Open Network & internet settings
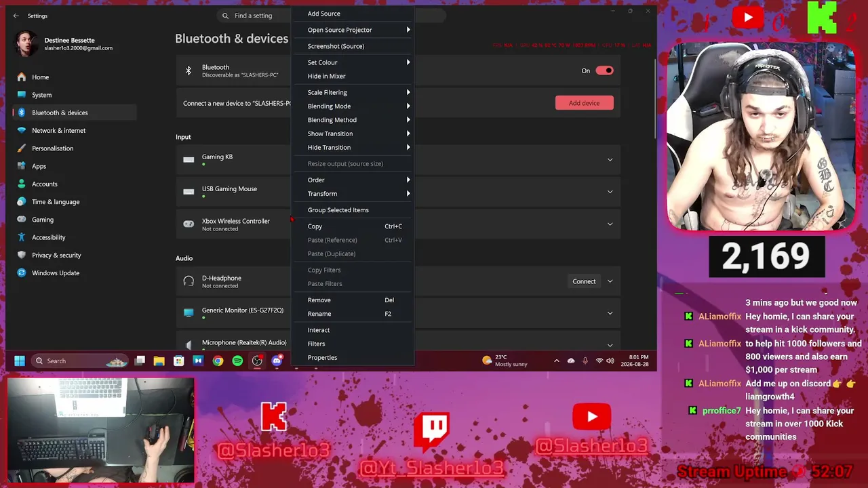Image resolution: width=868 pixels, height=488 pixels. [x=75, y=130]
